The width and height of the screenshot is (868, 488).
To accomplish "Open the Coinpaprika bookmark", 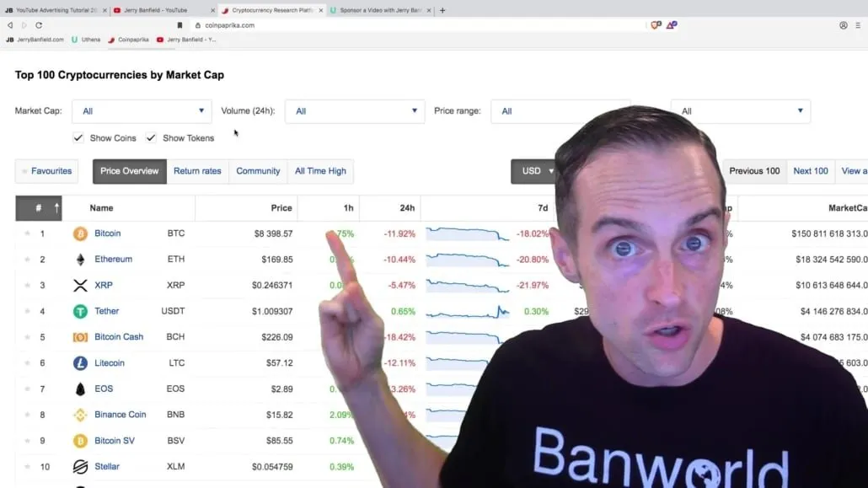I will click(x=129, y=40).
